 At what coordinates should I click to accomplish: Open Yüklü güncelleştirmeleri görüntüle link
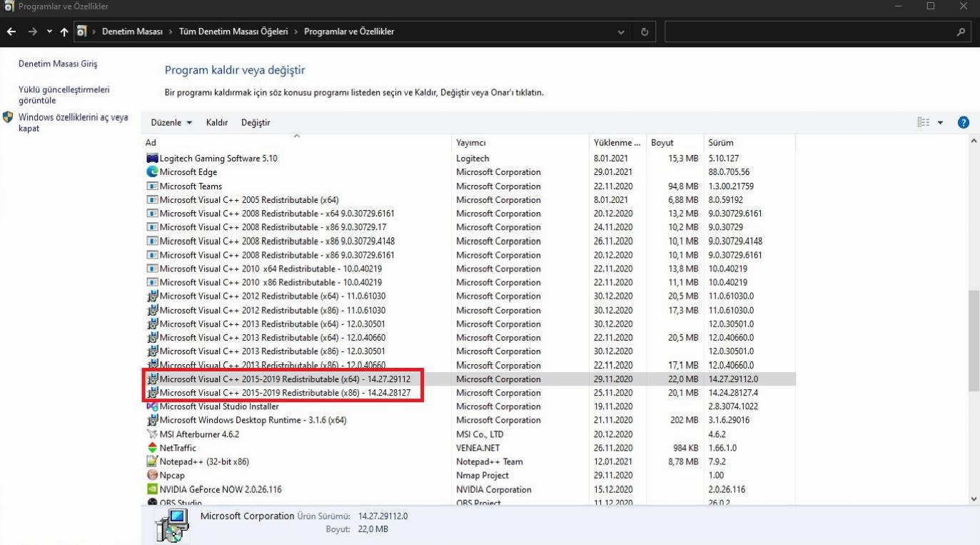tap(64, 95)
